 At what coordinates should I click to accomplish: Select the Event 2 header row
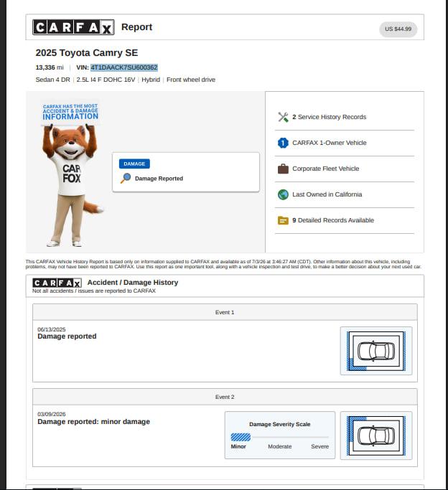pyautogui.click(x=225, y=397)
